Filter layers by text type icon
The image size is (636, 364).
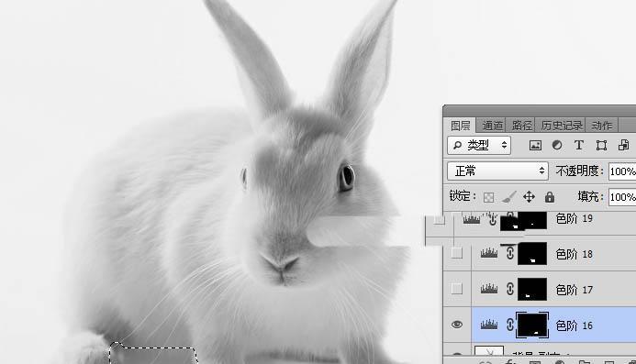coord(579,145)
